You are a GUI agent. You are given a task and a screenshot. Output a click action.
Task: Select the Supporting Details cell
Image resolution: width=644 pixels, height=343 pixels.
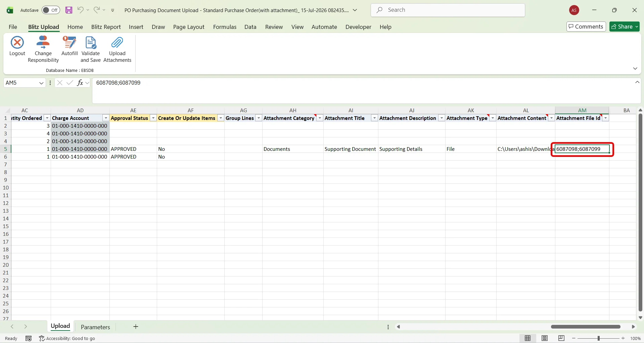pyautogui.click(x=412, y=149)
